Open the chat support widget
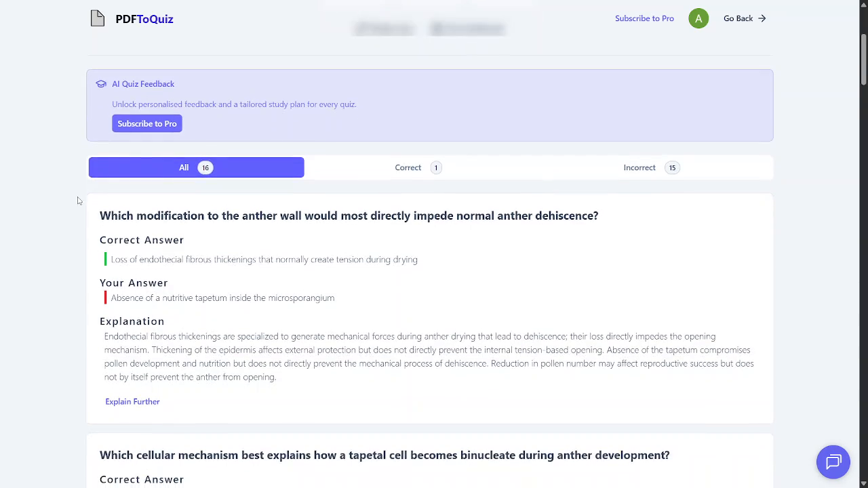The image size is (868, 488). (833, 462)
